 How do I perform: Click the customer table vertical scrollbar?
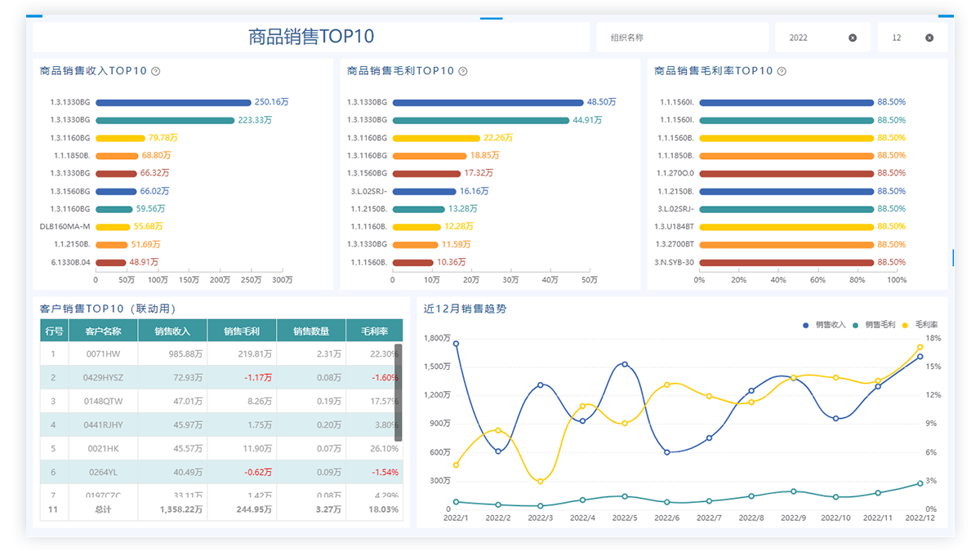[399, 392]
